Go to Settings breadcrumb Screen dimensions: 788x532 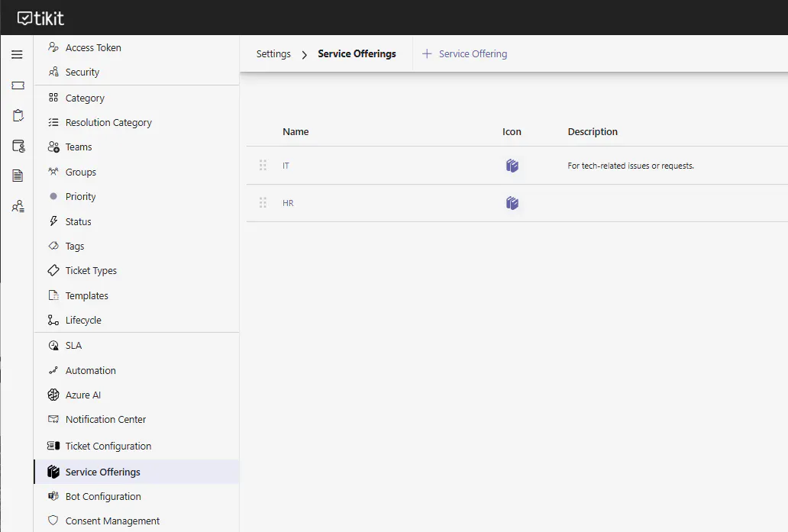[273, 54]
